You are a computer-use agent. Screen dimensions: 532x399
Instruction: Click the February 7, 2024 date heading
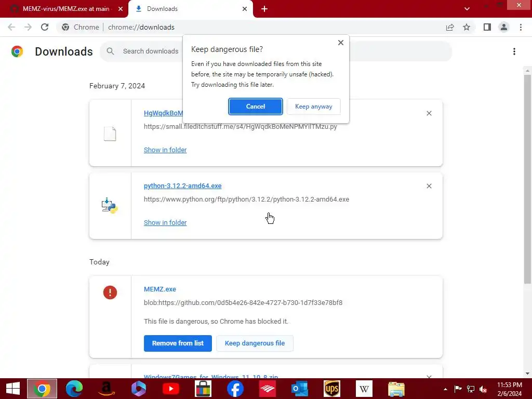coord(117,86)
